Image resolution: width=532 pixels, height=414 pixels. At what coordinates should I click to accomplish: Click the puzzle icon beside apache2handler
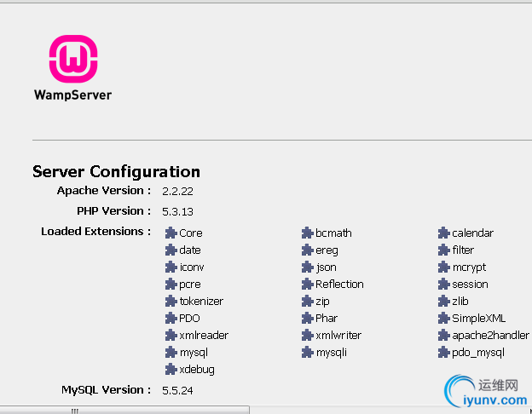coord(444,336)
